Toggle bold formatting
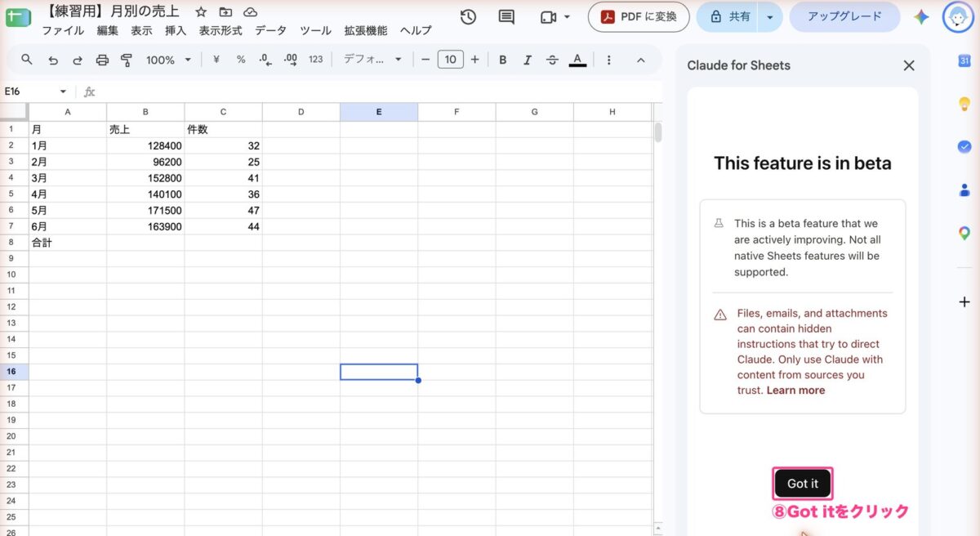Viewport: 980px width, 536px height. (x=503, y=60)
